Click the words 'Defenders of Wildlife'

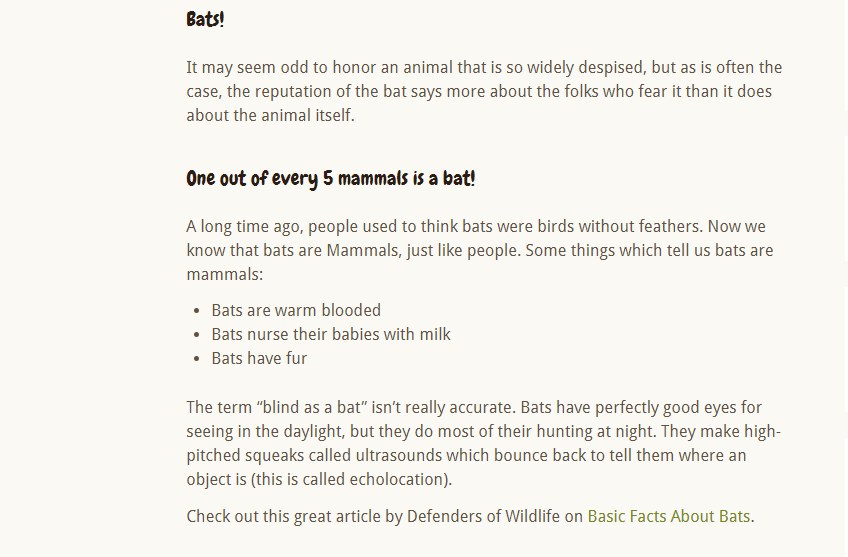point(483,516)
